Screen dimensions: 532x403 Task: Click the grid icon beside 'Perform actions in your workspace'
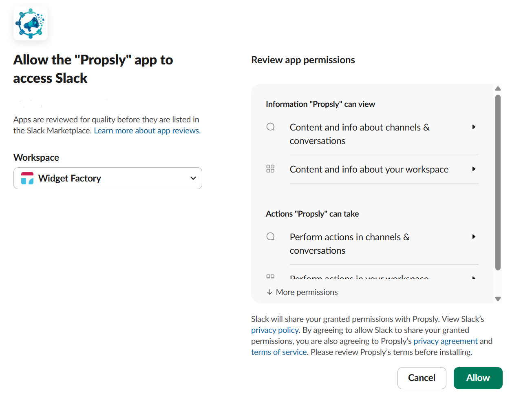point(270,277)
